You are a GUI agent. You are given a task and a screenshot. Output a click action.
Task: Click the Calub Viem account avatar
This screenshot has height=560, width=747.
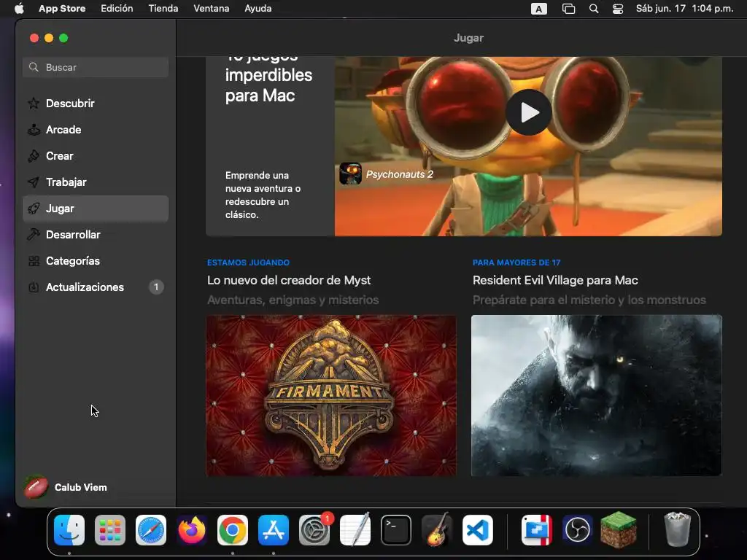point(36,487)
